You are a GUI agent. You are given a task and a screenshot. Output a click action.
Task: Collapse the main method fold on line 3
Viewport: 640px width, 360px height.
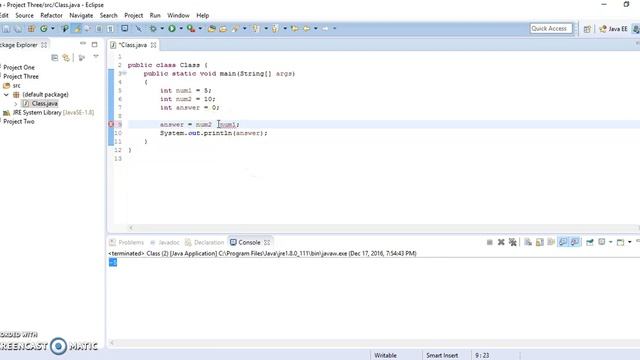(124, 73)
